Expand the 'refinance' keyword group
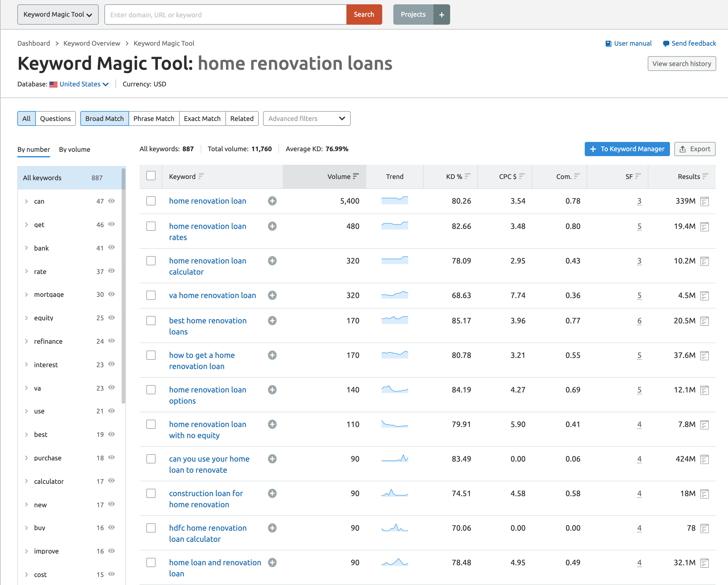The width and height of the screenshot is (728, 585). click(x=26, y=341)
